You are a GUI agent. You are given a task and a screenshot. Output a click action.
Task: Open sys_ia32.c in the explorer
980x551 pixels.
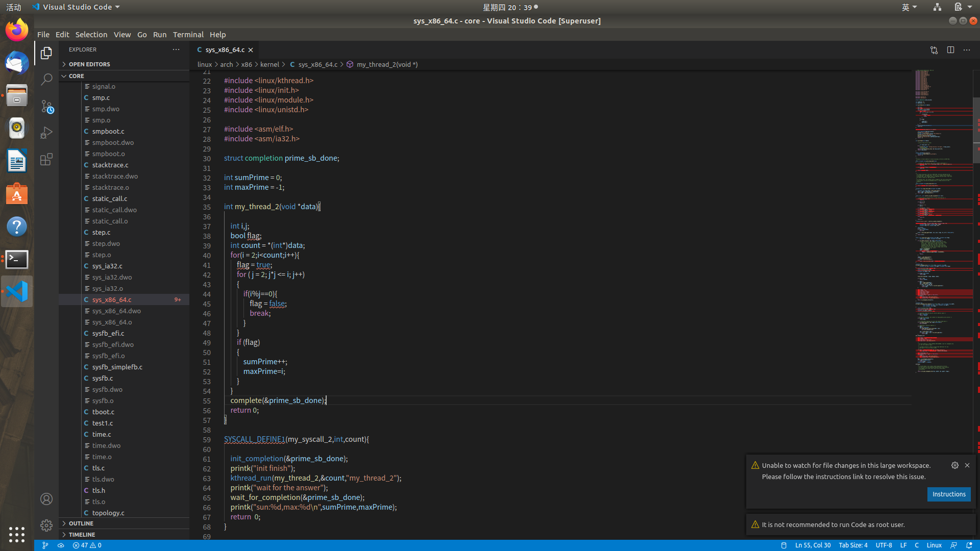pyautogui.click(x=124, y=266)
